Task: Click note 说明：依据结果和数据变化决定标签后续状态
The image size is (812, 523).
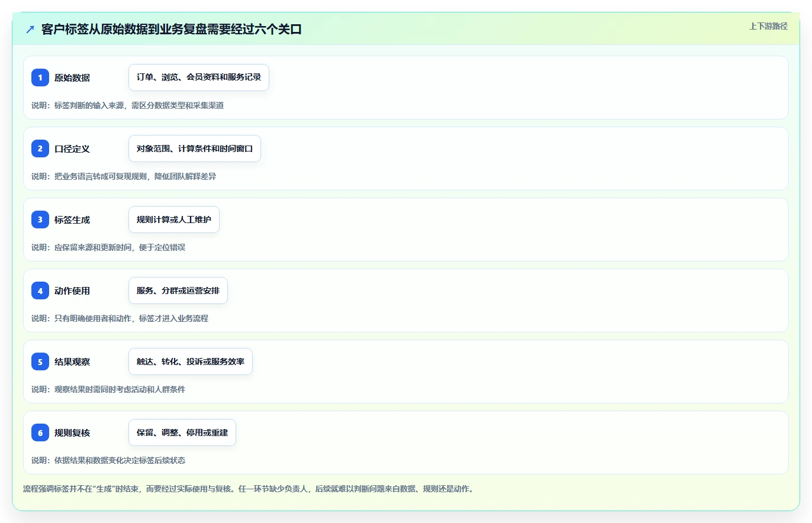Action: tap(108, 460)
